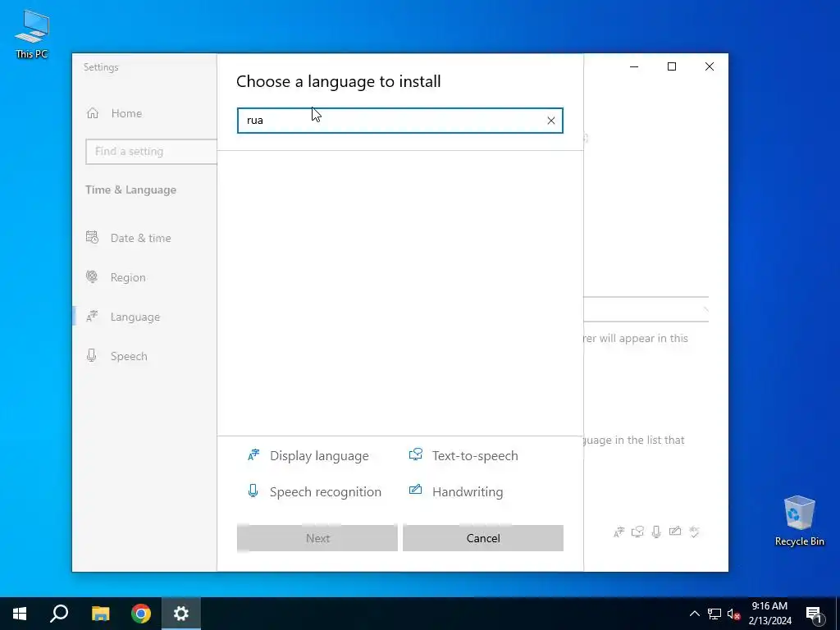Click the Settings gear taskbar icon
The image size is (840, 630).
181,614
